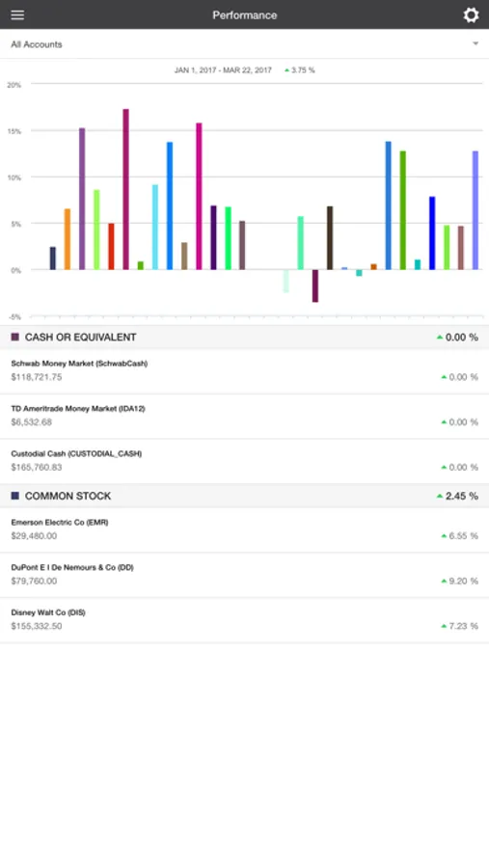Tap the dark maroon negative bar
The width and height of the screenshot is (489, 868).
tap(315, 285)
